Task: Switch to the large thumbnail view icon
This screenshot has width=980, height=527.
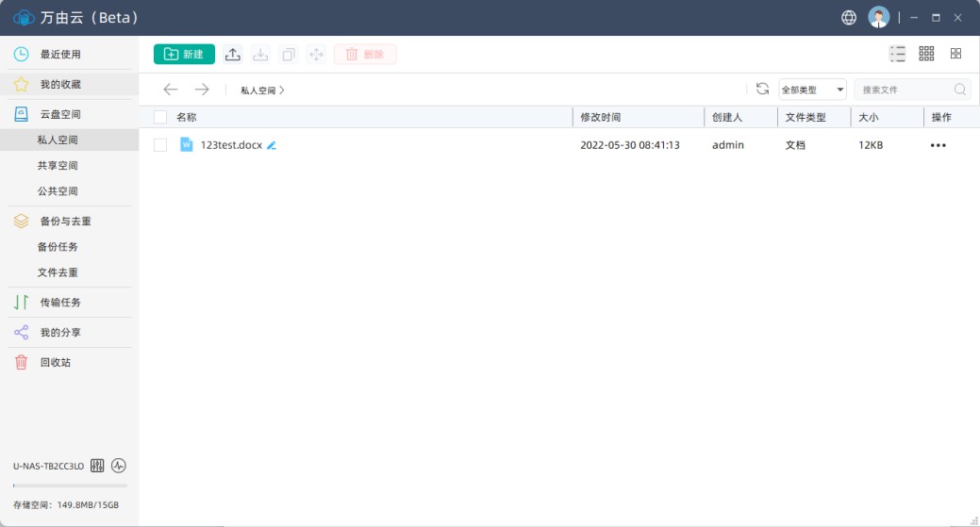Action: point(955,55)
